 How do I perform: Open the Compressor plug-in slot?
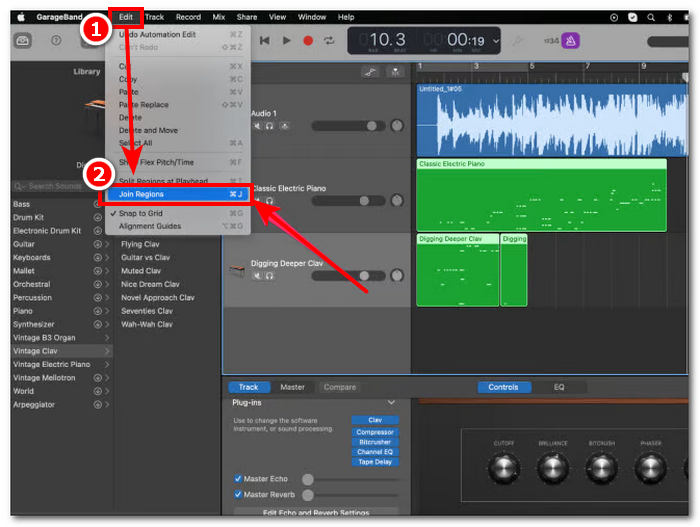(375, 432)
